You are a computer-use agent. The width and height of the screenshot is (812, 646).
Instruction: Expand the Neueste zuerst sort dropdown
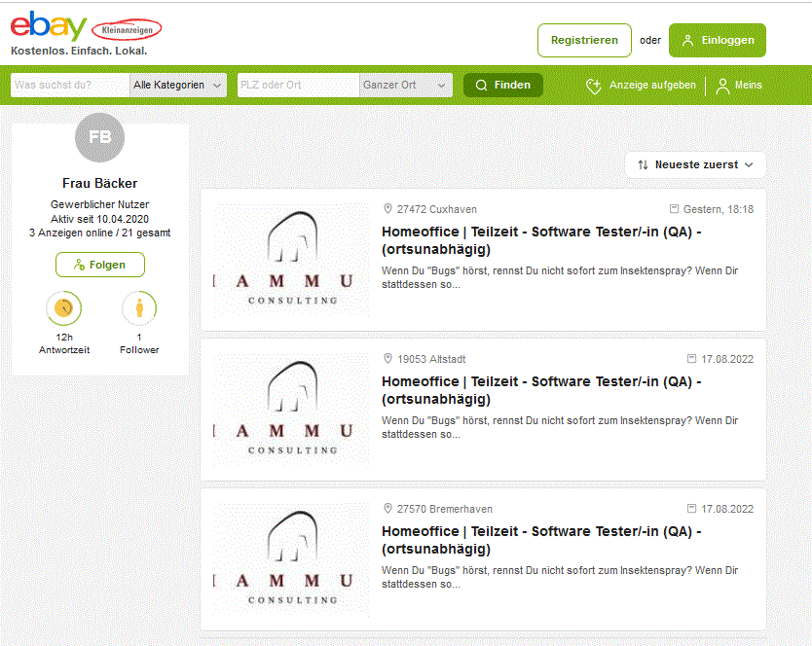coord(695,164)
